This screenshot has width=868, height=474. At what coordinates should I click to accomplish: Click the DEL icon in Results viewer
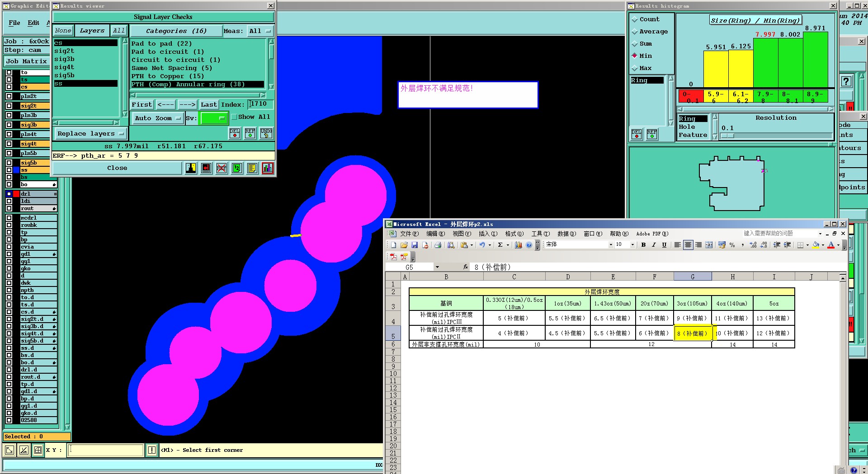235,133
